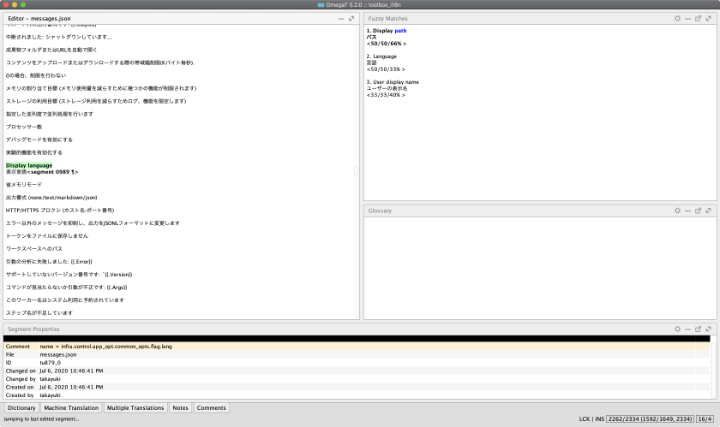Screen dimensions: 720x427
Task: Open the Machine Translation tab
Action: 72,408
